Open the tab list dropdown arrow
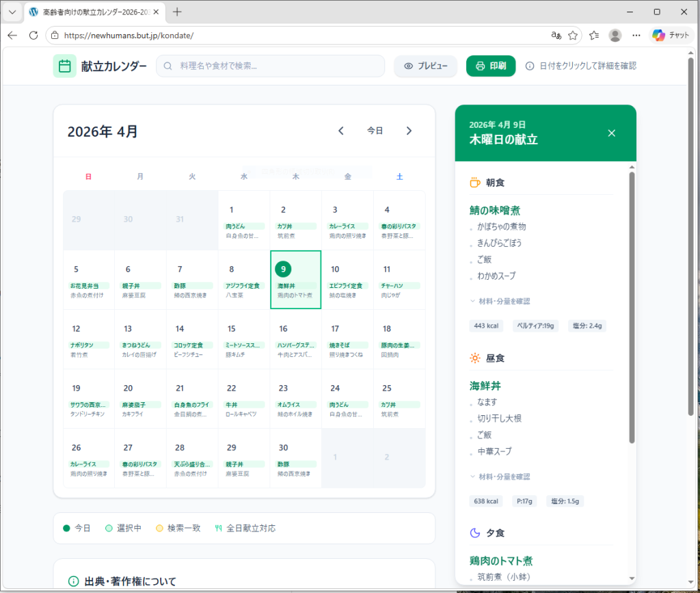The height and width of the screenshot is (593, 700). [x=12, y=12]
